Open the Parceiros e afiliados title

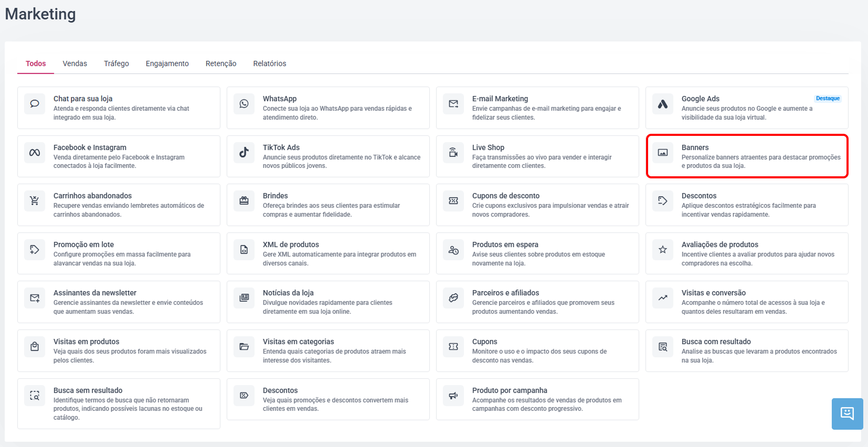[x=505, y=293]
